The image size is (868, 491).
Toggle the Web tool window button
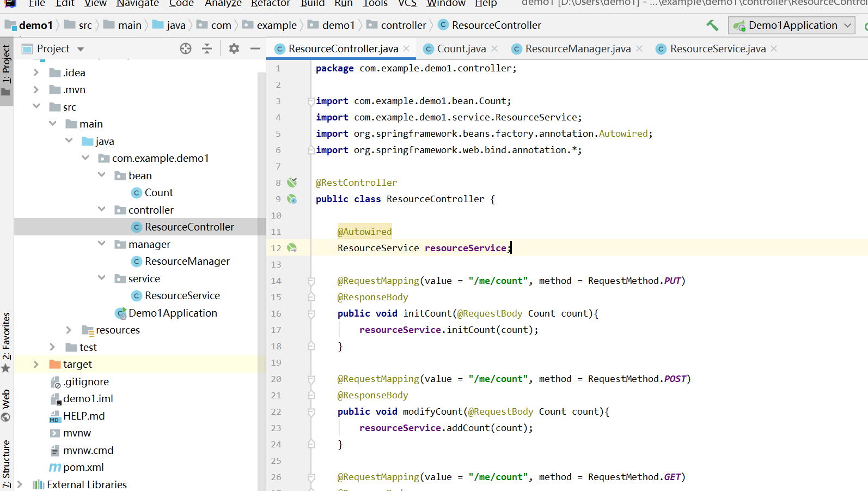click(7, 406)
